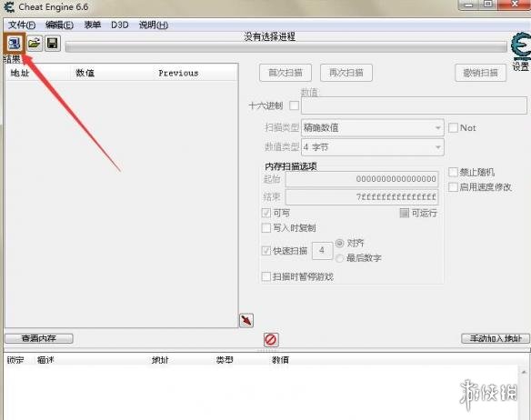Select the 最后数字 radio button

click(339, 258)
